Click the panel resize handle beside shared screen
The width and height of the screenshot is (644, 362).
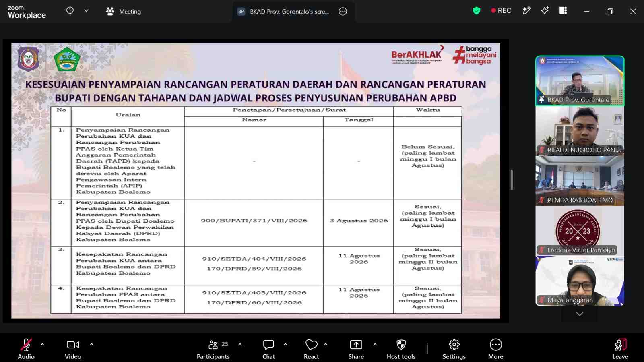click(x=512, y=180)
